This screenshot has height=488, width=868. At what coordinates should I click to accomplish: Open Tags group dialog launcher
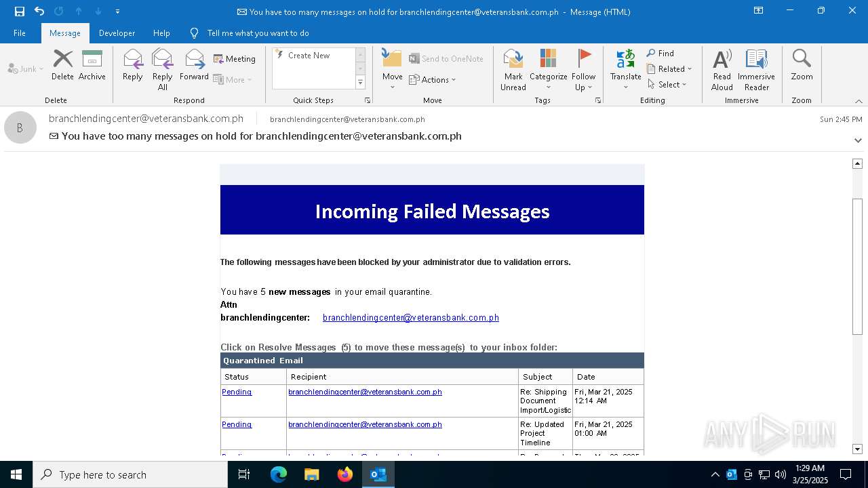tap(598, 100)
